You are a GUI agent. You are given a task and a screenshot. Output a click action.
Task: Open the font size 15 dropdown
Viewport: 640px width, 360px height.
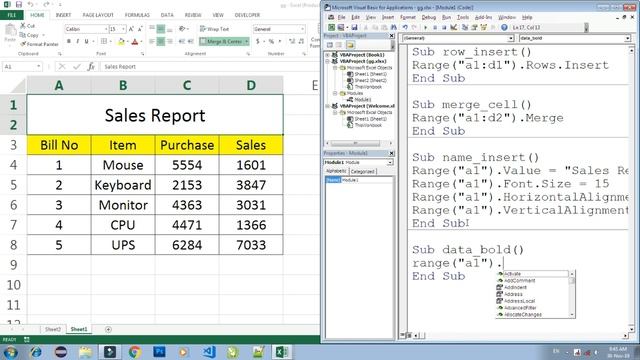[123, 29]
